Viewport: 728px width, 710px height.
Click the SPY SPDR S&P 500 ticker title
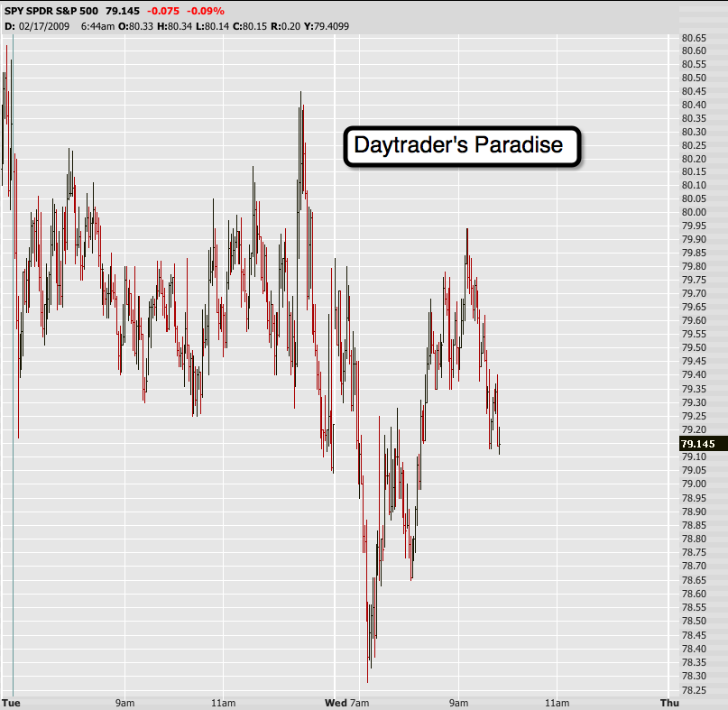click(x=51, y=11)
